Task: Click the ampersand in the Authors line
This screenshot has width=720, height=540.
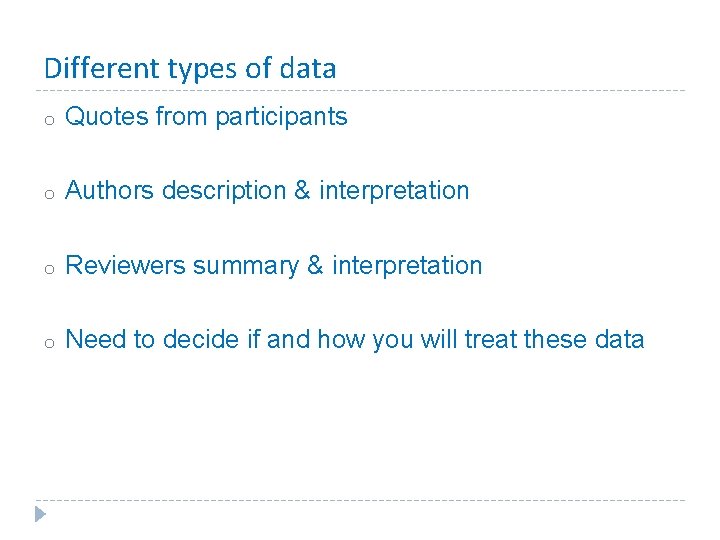Action: [x=302, y=191]
